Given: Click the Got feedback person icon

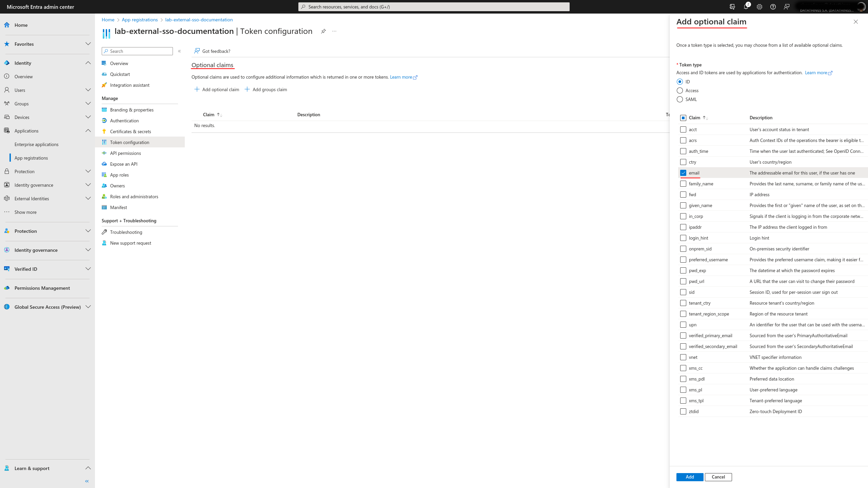Looking at the screenshot, I should [x=197, y=51].
